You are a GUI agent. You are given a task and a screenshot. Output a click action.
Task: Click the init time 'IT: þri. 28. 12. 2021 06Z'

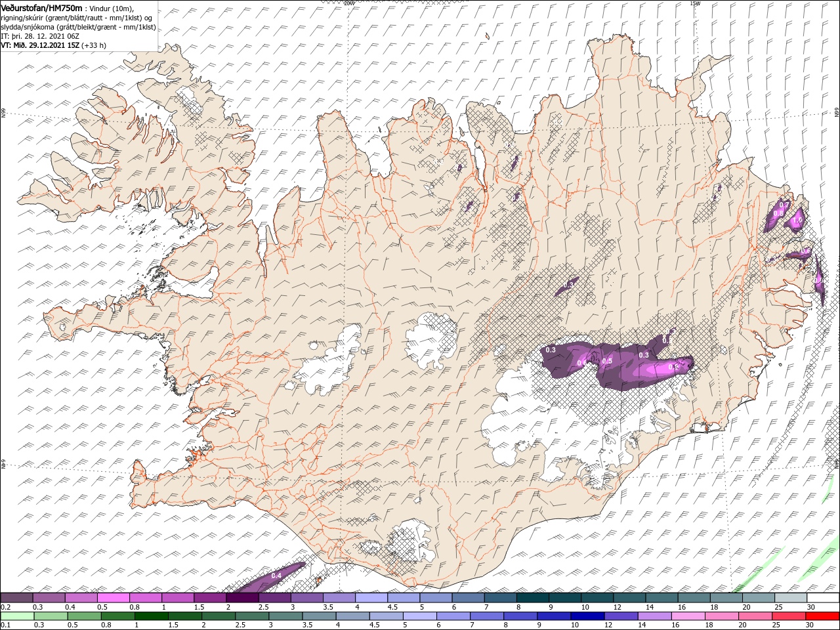click(39, 36)
